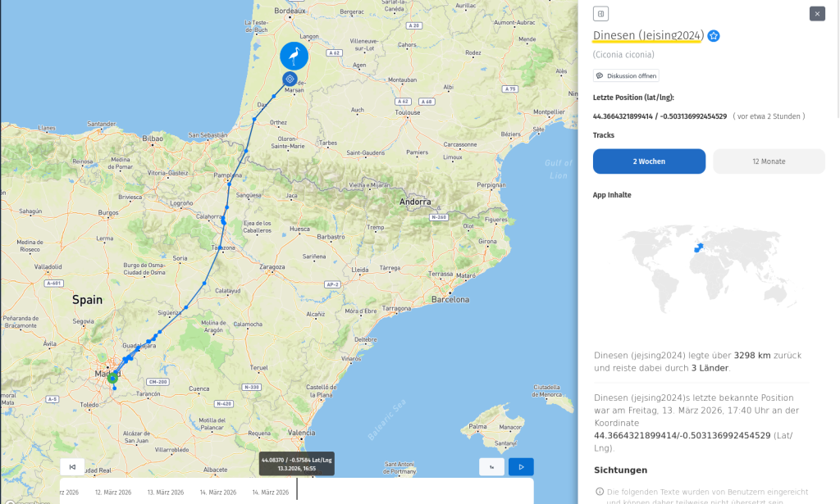Switch the track range to 12 Monate
Image resolution: width=840 pixels, height=504 pixels.
(769, 161)
